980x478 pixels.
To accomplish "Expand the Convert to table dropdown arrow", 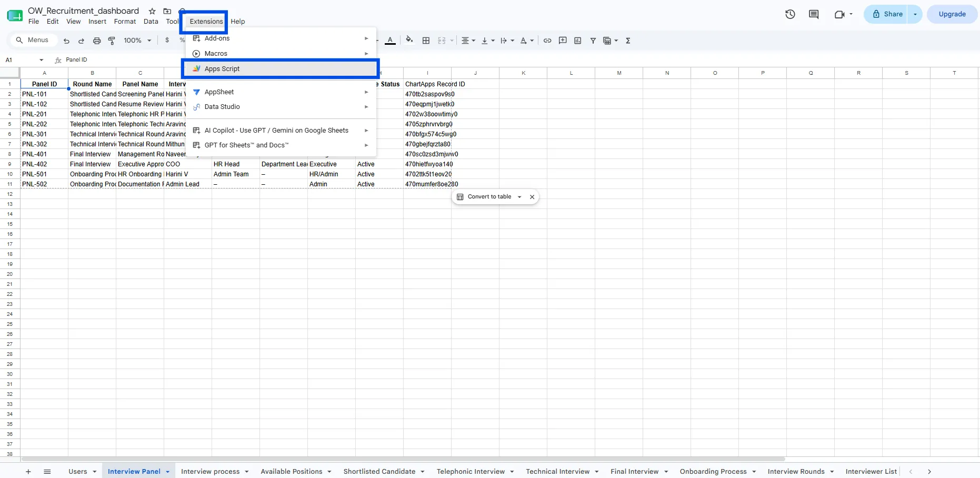I will coord(519,197).
